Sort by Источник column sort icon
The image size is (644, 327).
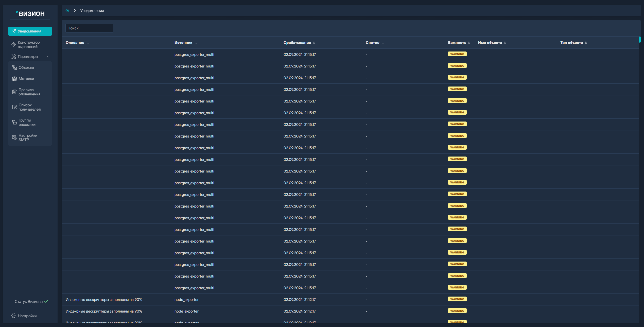coord(196,43)
